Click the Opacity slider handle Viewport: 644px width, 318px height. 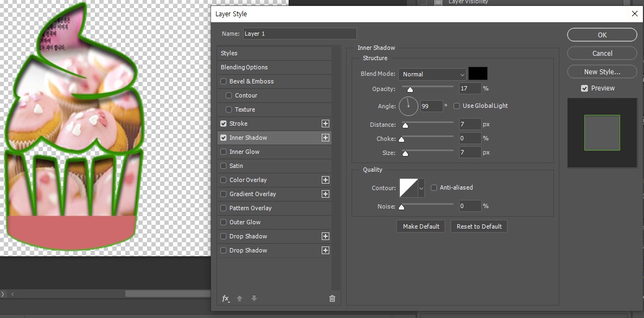coord(410,89)
